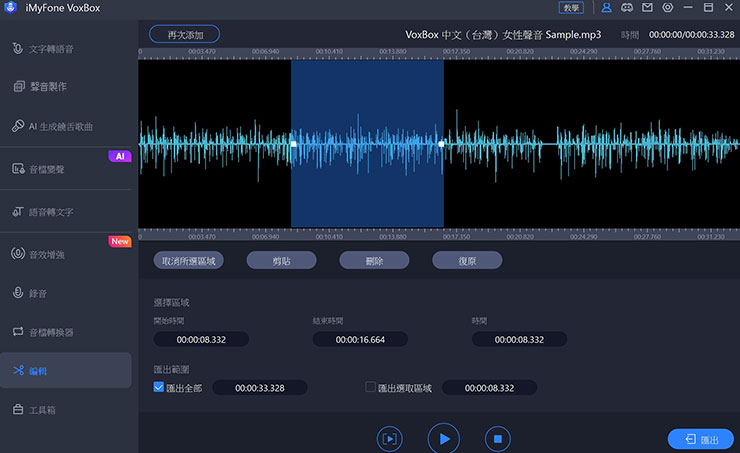Open the 工具箱 toolbox section
The height and width of the screenshot is (453, 740).
tap(66, 410)
